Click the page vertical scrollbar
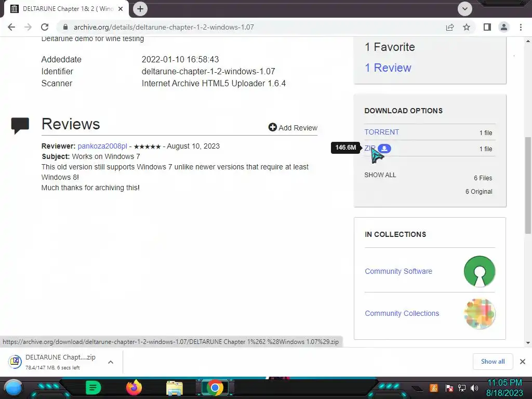This screenshot has height=399, width=532. coord(528,185)
